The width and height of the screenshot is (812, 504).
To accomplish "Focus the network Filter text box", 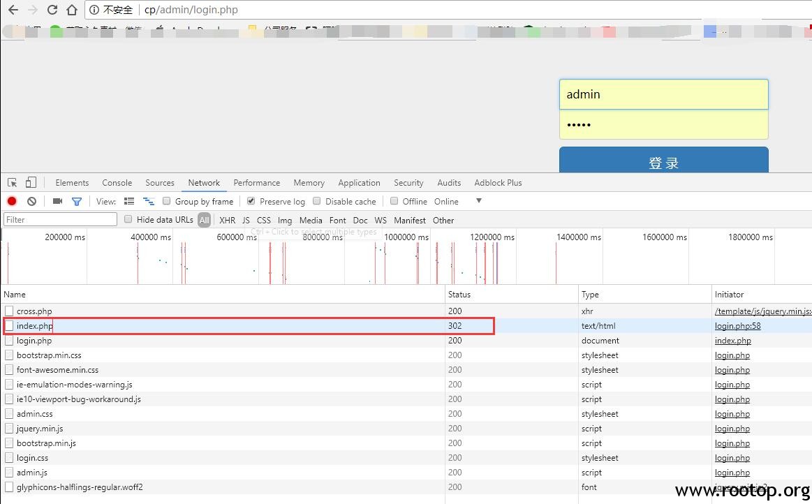I will pos(60,220).
